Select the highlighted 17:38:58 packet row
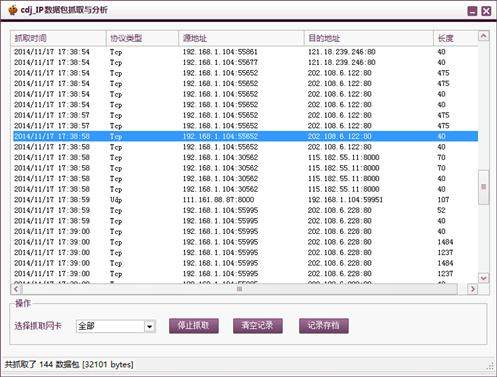 (245, 136)
